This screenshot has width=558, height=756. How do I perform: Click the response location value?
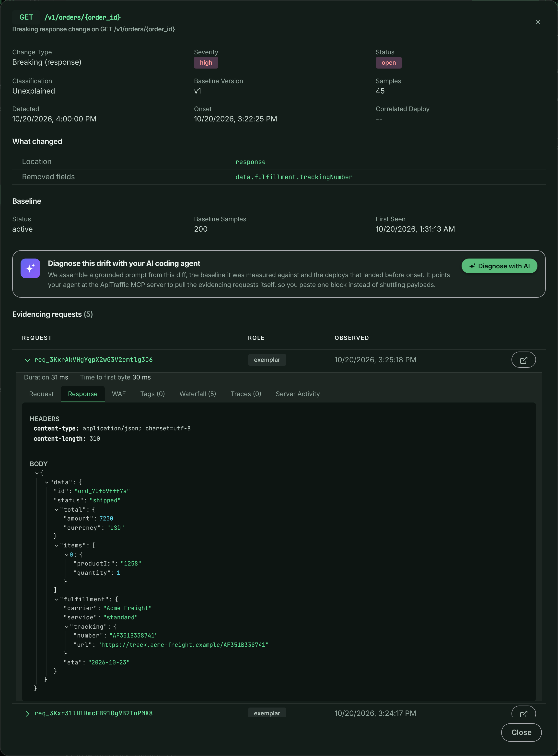tap(250, 162)
